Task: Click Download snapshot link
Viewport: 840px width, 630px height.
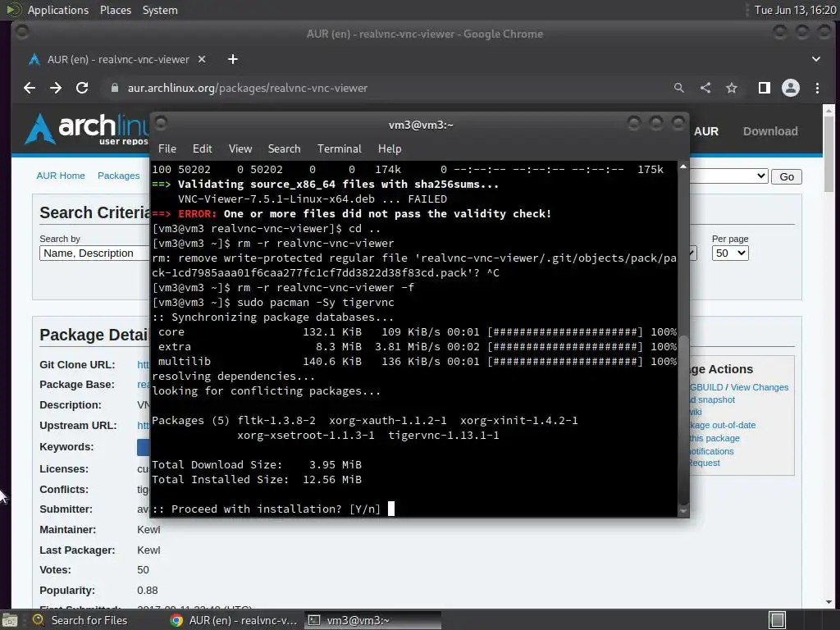Action: click(712, 399)
